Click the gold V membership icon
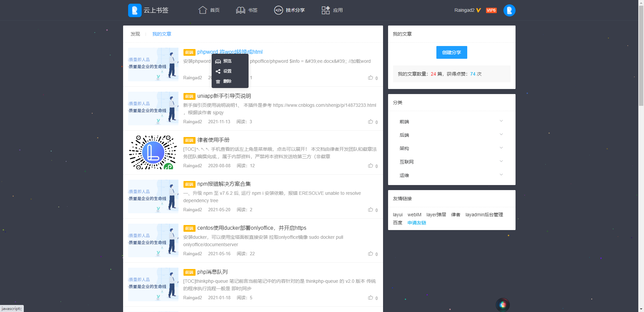This screenshot has width=644, height=312. click(x=479, y=10)
